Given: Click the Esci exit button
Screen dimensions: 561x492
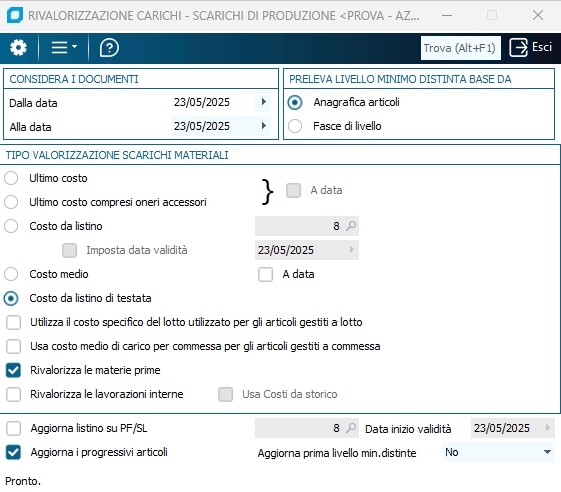Looking at the screenshot, I should click(x=531, y=47).
